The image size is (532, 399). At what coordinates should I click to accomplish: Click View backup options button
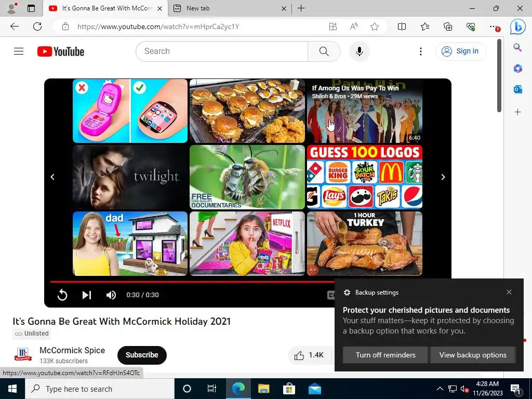click(473, 355)
